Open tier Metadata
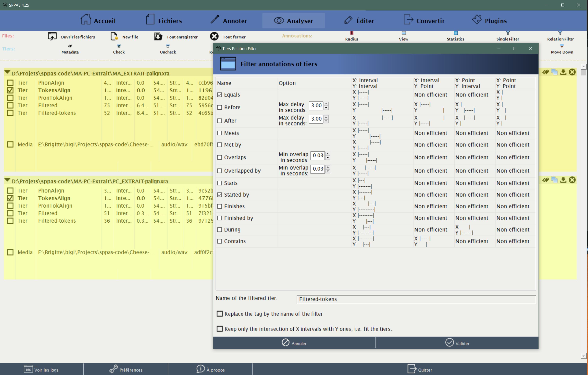 coord(70,49)
